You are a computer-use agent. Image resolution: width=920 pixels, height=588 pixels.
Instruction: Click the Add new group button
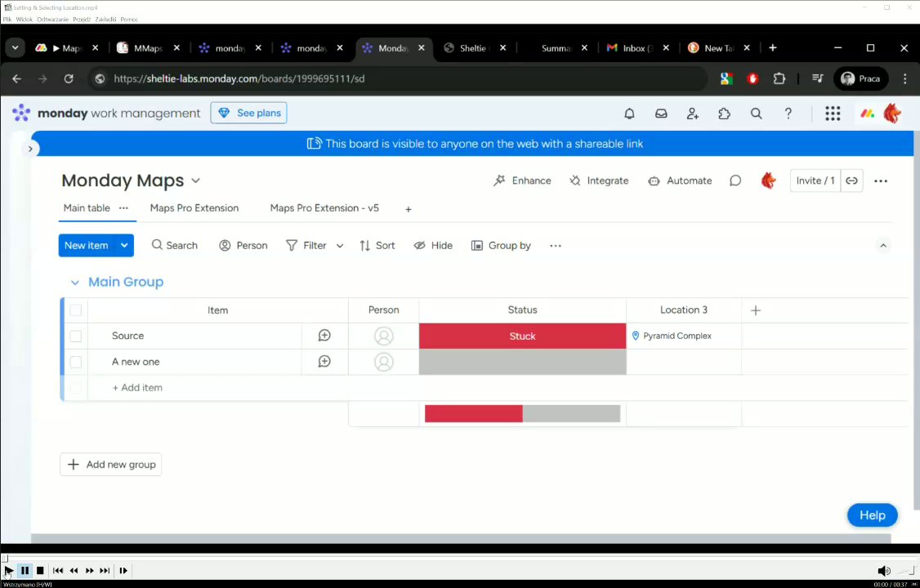coord(111,465)
